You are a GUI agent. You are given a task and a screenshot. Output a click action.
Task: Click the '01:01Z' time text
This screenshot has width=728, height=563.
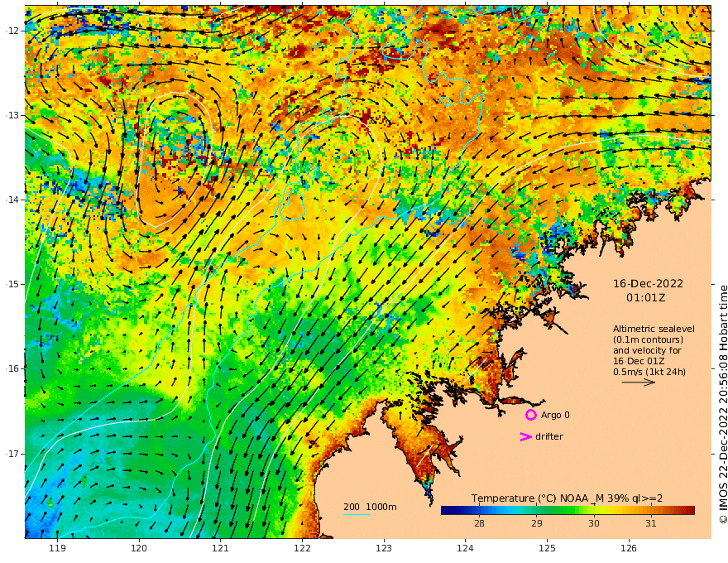[x=646, y=297]
